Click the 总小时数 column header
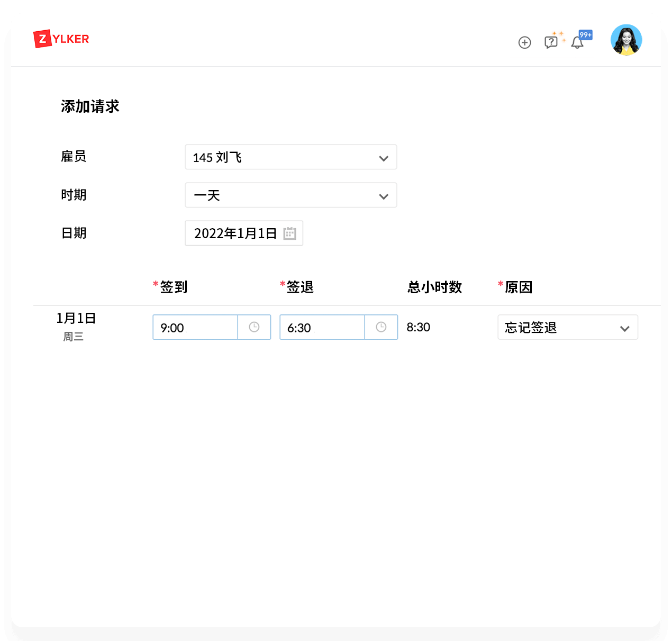This screenshot has height=641, width=672. [434, 287]
